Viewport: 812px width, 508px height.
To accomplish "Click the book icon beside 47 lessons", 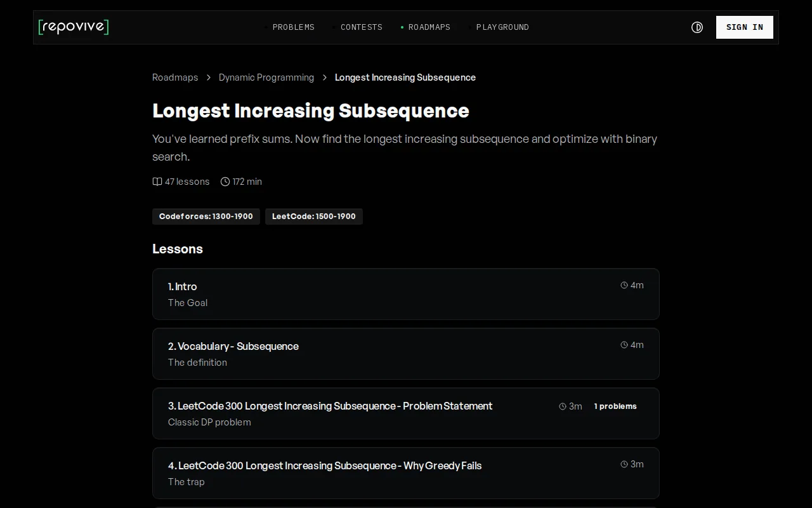I will click(x=157, y=182).
